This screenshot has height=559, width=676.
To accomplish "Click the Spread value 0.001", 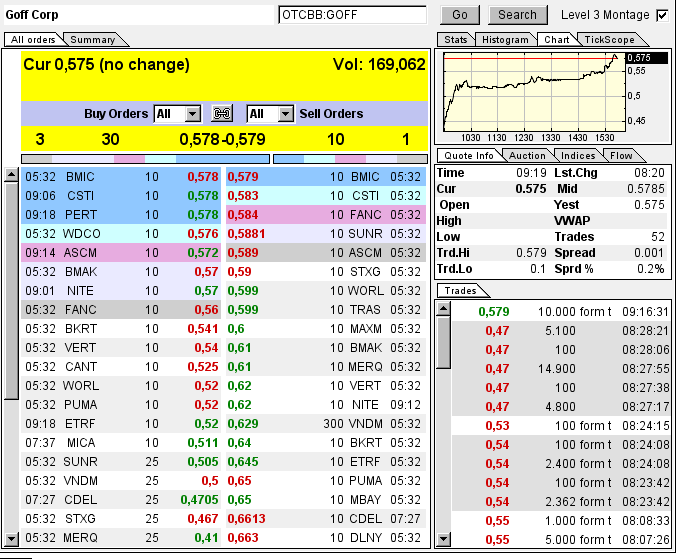I will 648,253.
